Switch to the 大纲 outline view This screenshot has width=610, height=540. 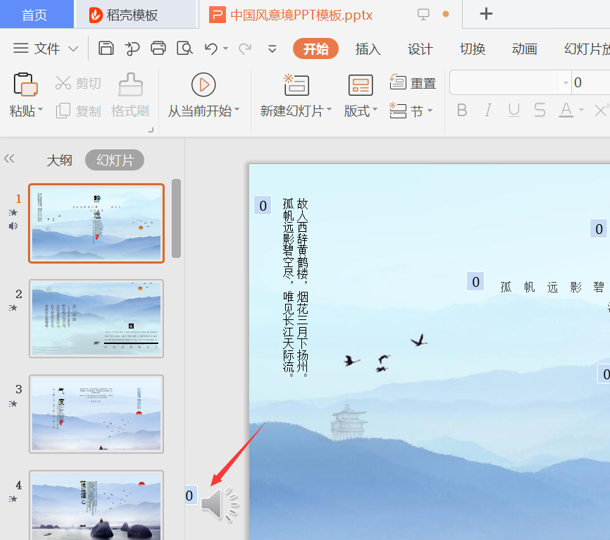[60, 160]
